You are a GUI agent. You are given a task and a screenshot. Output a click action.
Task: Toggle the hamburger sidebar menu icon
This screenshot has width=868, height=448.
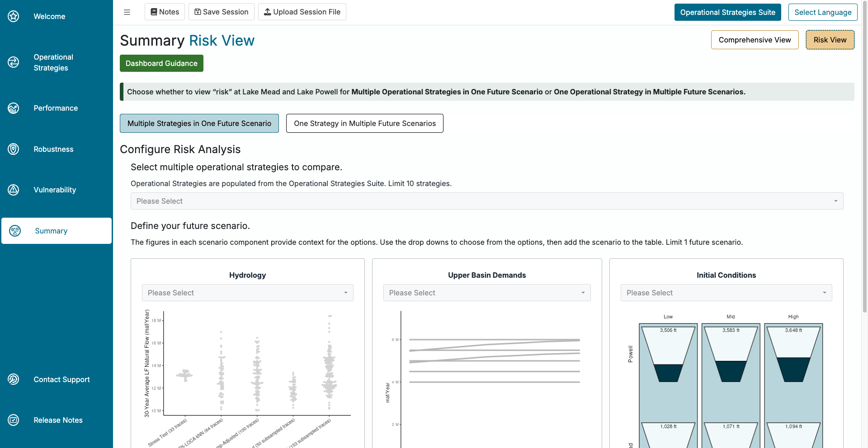[x=127, y=12]
